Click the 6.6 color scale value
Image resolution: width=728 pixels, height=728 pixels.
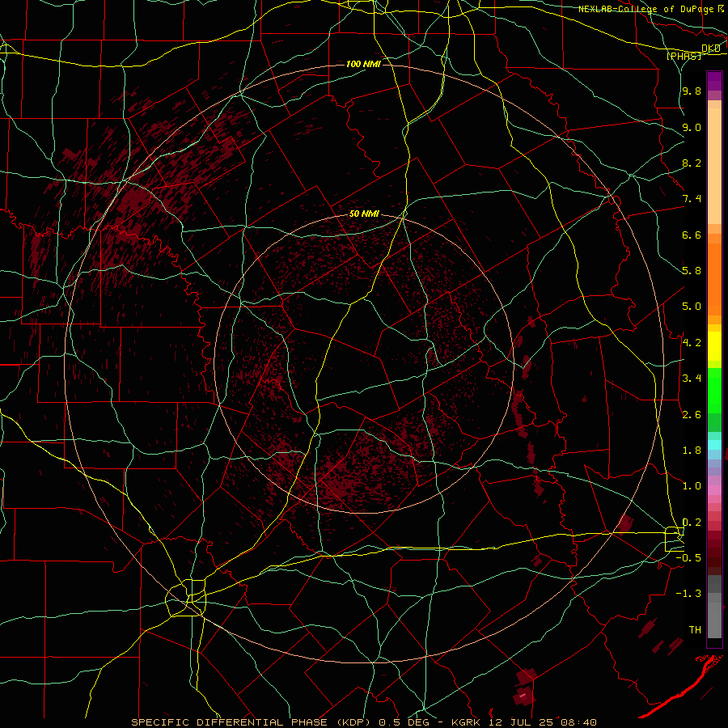tap(692, 235)
